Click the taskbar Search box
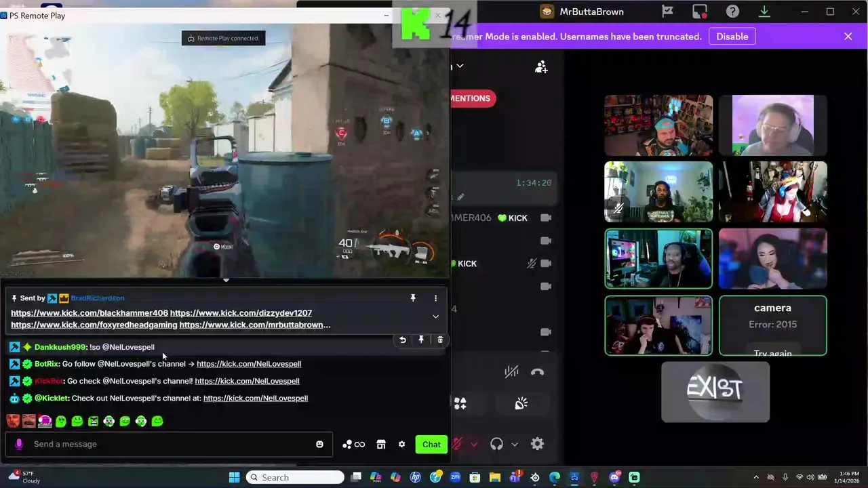Screen dimensions: 868x488 click(x=295, y=477)
